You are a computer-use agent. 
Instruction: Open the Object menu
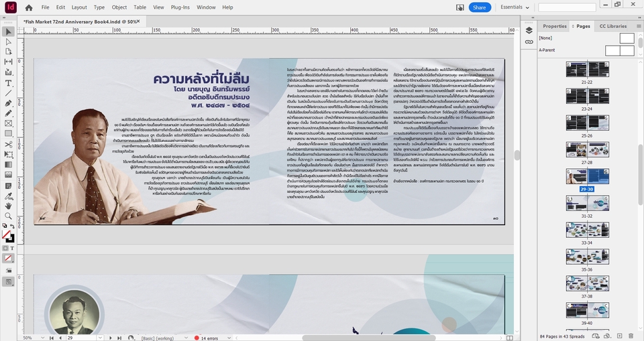[x=119, y=7]
